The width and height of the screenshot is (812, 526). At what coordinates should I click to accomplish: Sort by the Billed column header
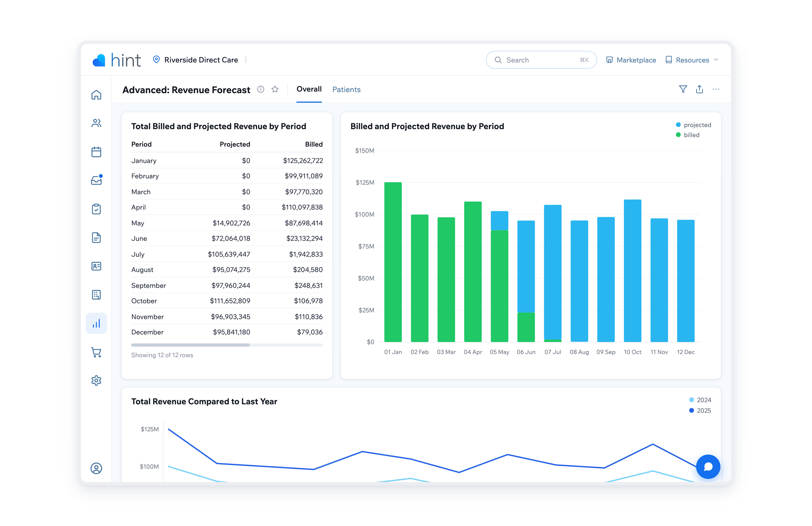pyautogui.click(x=314, y=144)
